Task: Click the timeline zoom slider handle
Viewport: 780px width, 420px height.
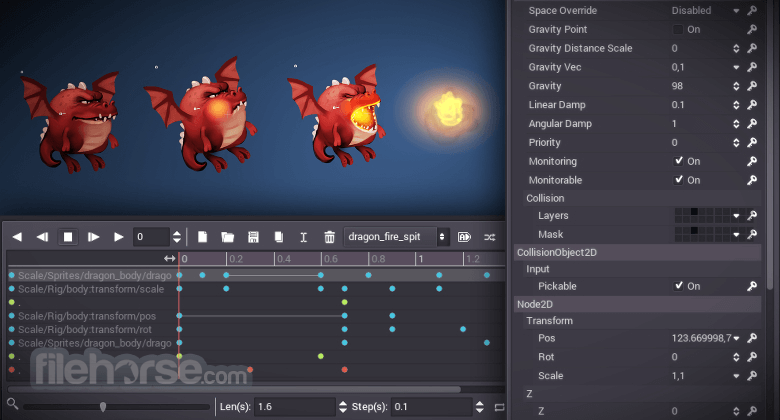Action: click(x=103, y=407)
